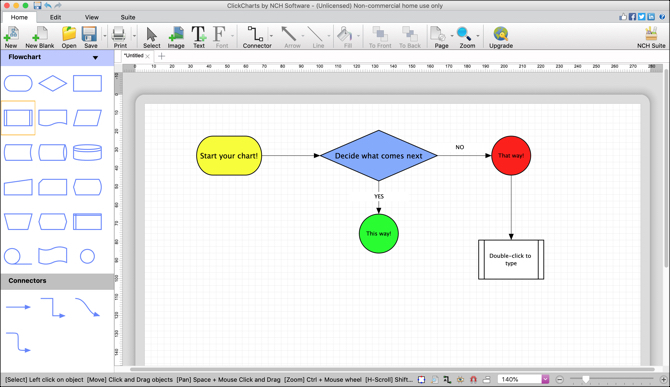This screenshot has height=387, width=670.
Task: Toggle the connector routing status icon
Action: [447, 379]
